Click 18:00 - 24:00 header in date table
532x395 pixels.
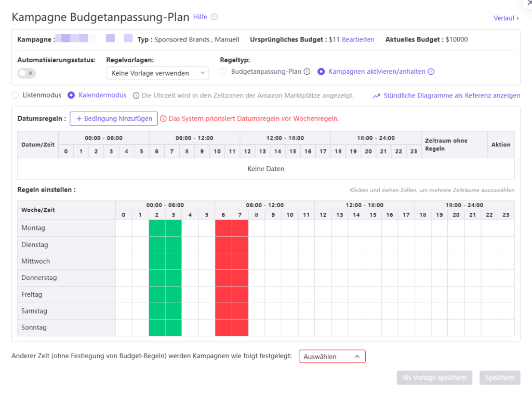pos(376,138)
